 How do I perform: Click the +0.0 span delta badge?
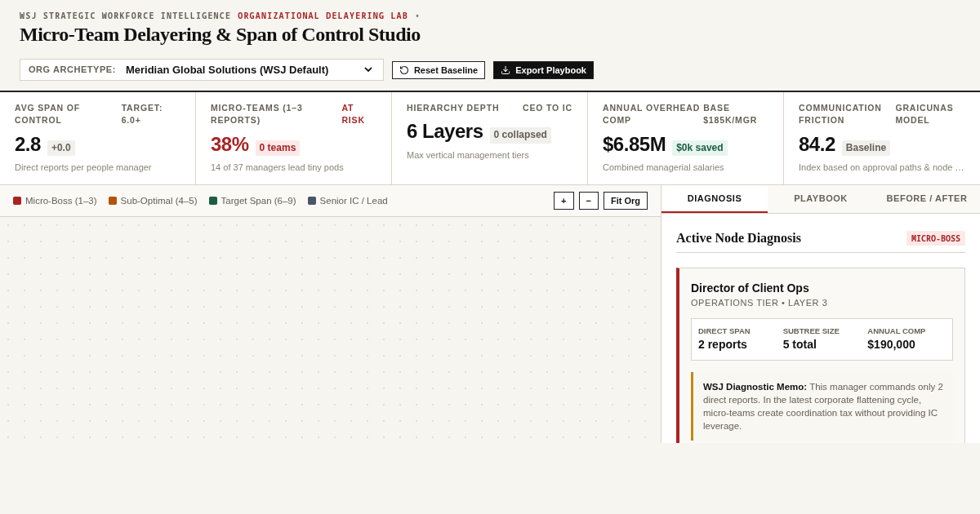click(x=61, y=148)
